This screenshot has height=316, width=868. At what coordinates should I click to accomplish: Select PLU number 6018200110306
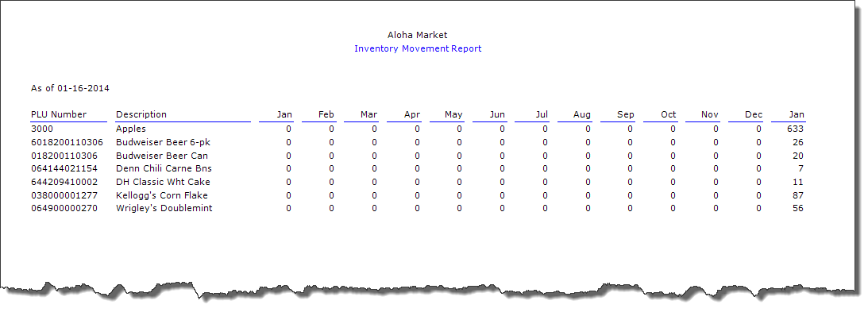[x=67, y=142]
